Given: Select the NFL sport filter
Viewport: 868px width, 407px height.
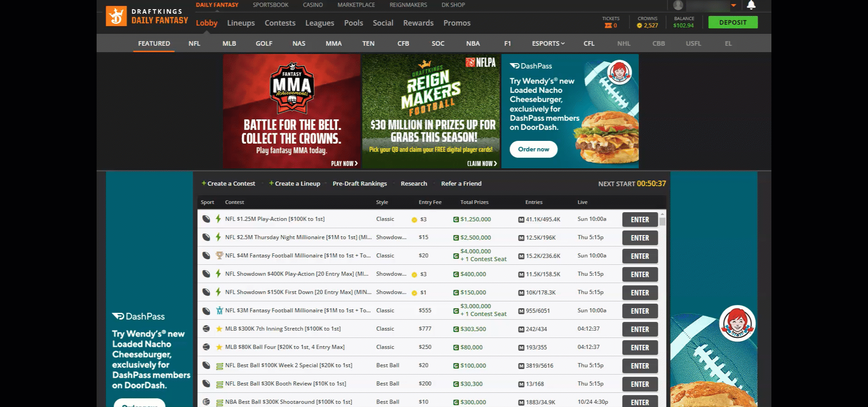Looking at the screenshot, I should click(194, 43).
